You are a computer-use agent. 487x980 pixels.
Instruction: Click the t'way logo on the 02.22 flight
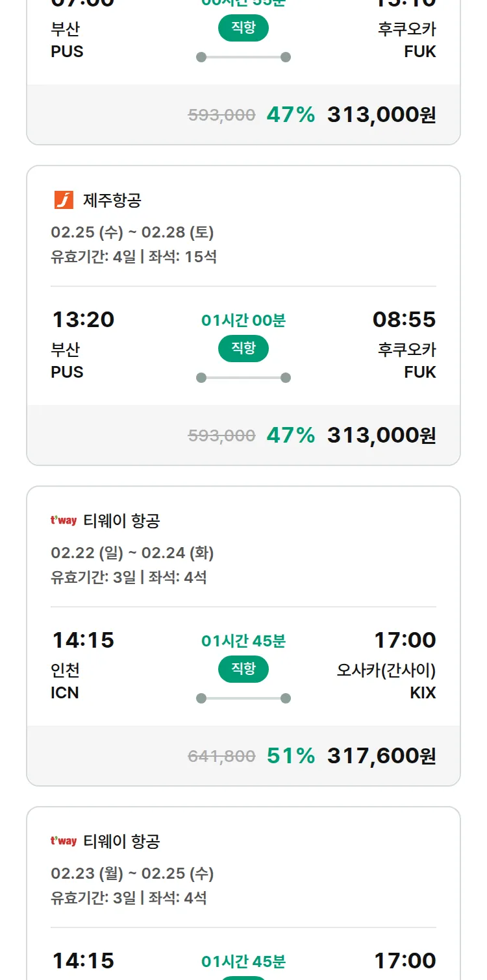(64, 521)
